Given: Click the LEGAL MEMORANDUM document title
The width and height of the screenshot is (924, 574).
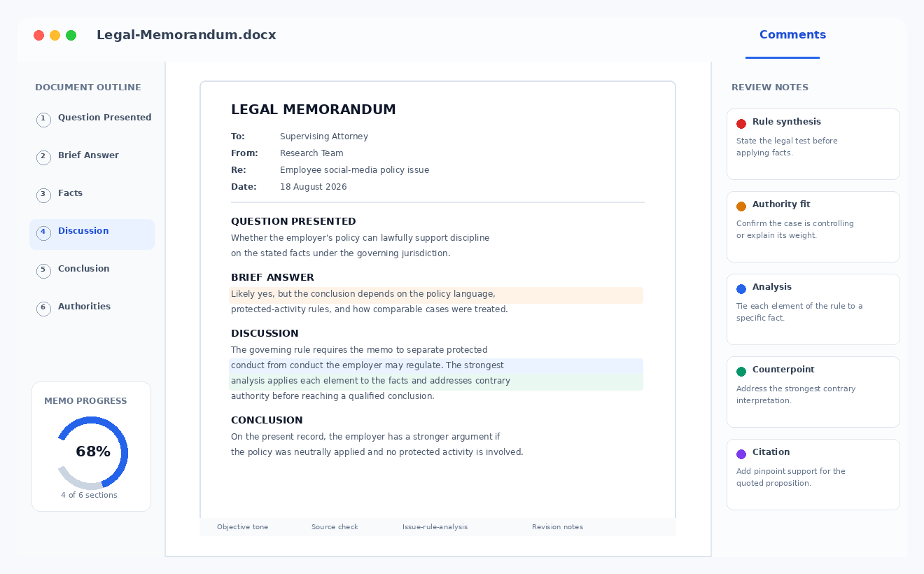Looking at the screenshot, I should (x=314, y=110).
